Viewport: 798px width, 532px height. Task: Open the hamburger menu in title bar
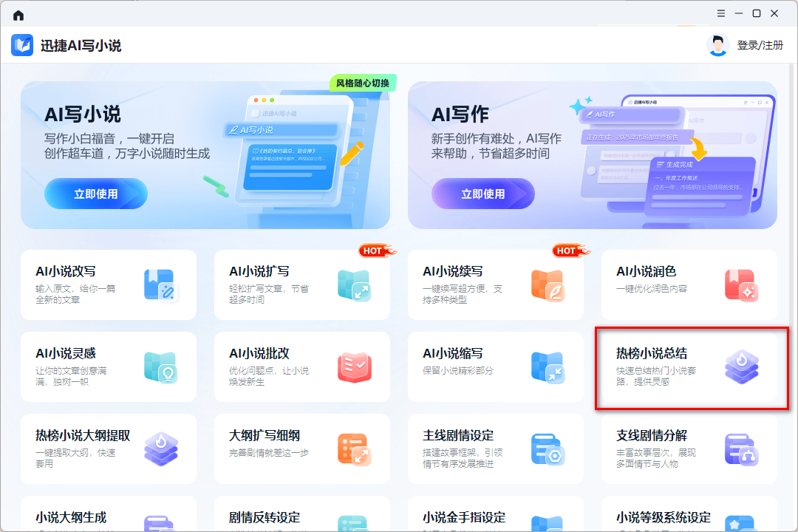tap(720, 13)
